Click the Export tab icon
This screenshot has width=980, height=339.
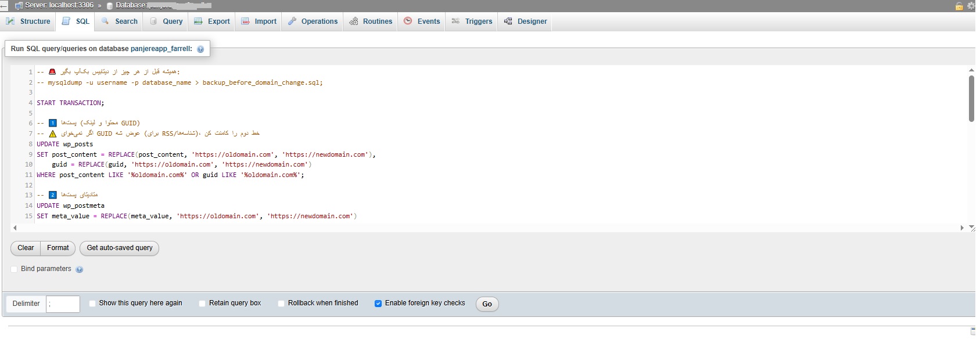point(198,21)
